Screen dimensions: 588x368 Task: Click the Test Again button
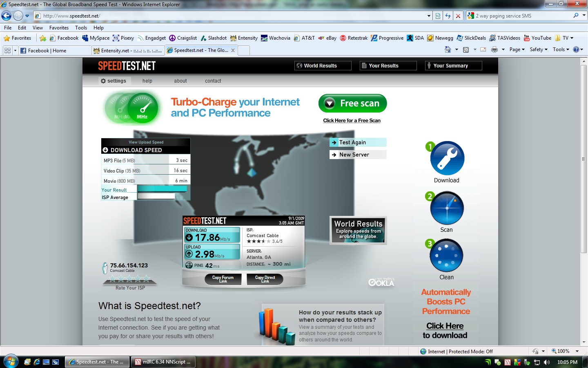(x=358, y=142)
